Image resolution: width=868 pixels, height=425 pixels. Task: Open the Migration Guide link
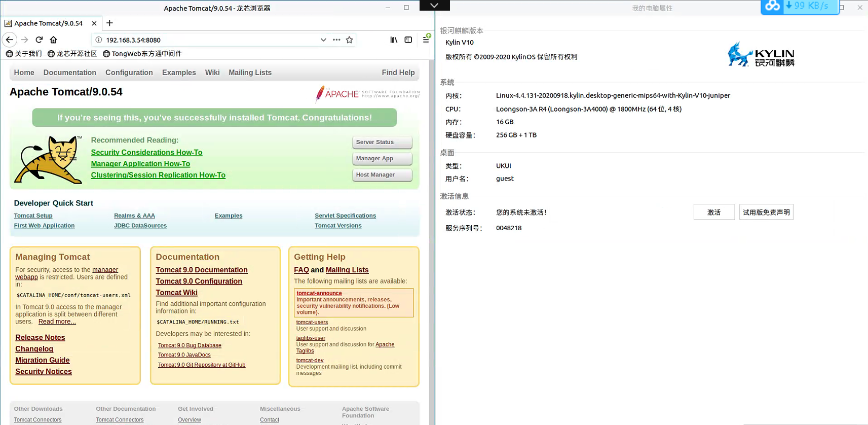pos(43,360)
